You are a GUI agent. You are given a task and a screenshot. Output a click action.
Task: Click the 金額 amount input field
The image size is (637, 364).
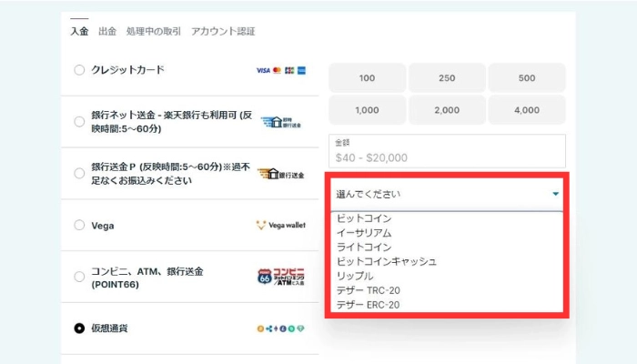coord(447,151)
